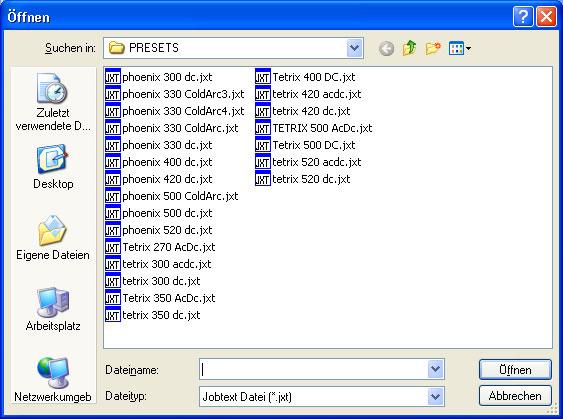Select JXT icon of phoenix 330 ColdArc4.jxt
Screen dimensions: 563x419
(112, 111)
